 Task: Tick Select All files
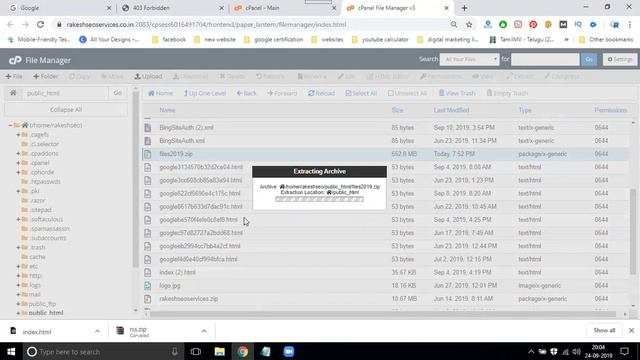click(361, 93)
